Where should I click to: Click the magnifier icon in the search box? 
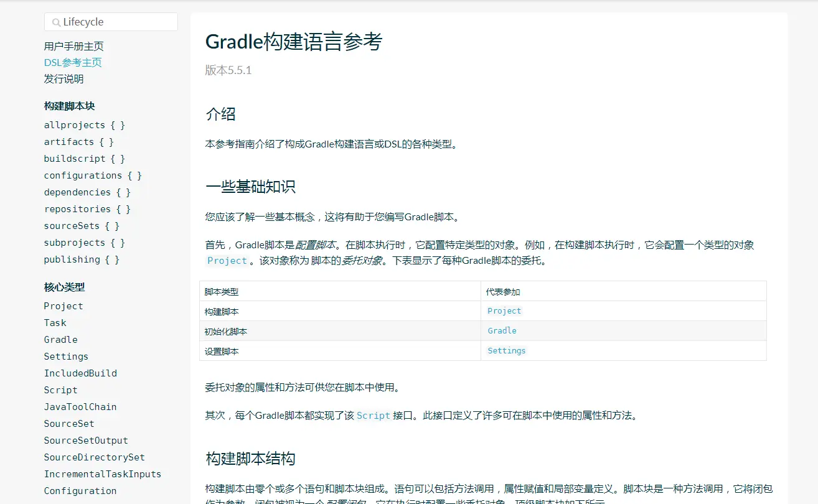tap(56, 22)
